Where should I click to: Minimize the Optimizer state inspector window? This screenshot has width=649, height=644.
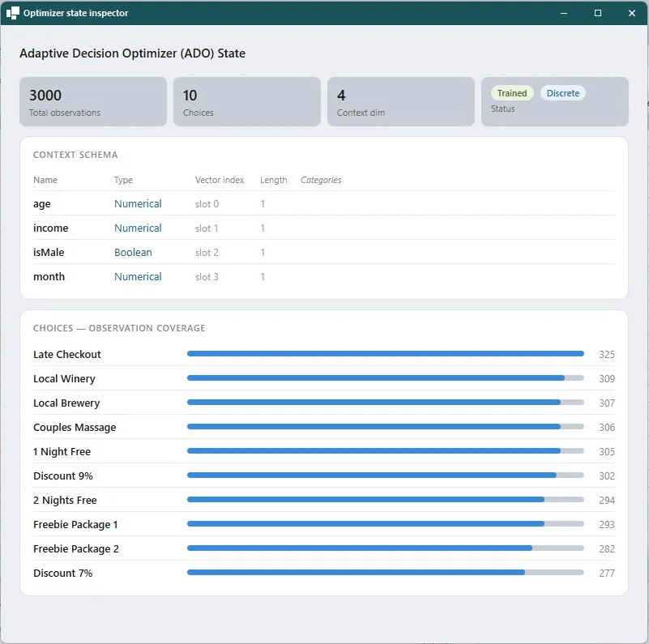pos(564,13)
